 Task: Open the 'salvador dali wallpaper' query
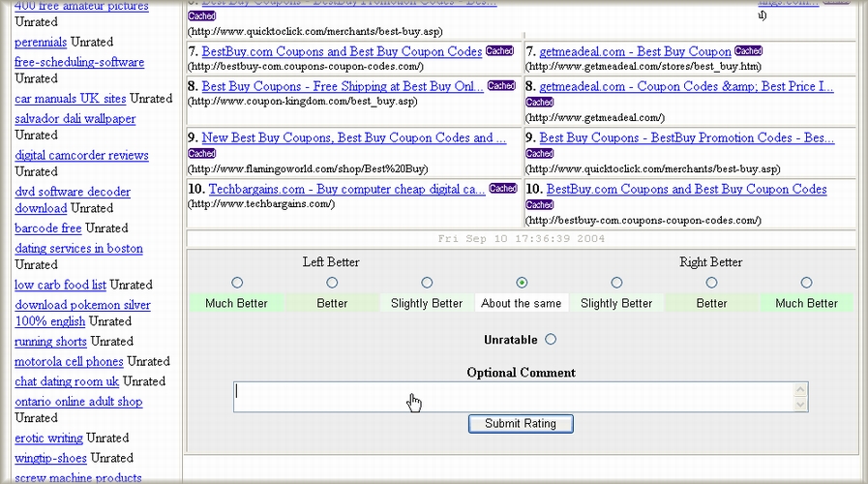tap(75, 118)
